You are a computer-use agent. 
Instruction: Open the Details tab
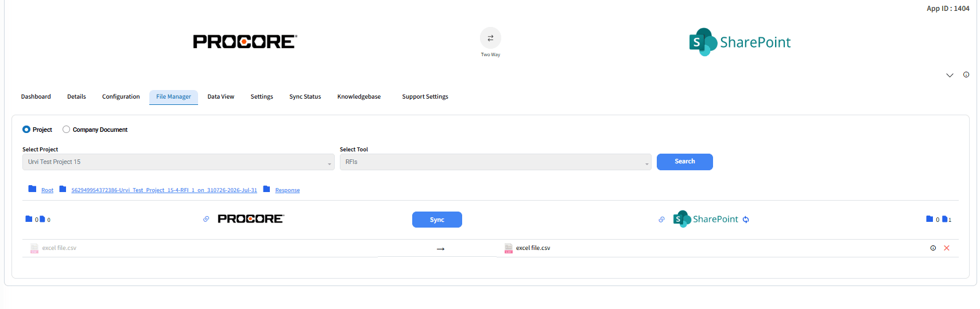click(76, 97)
